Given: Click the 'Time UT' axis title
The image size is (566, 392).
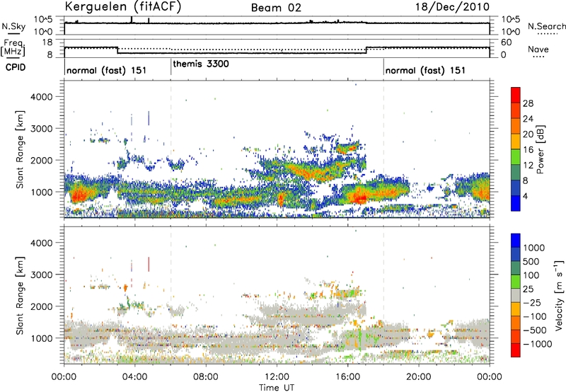Looking at the screenshot, I should coord(277,388).
